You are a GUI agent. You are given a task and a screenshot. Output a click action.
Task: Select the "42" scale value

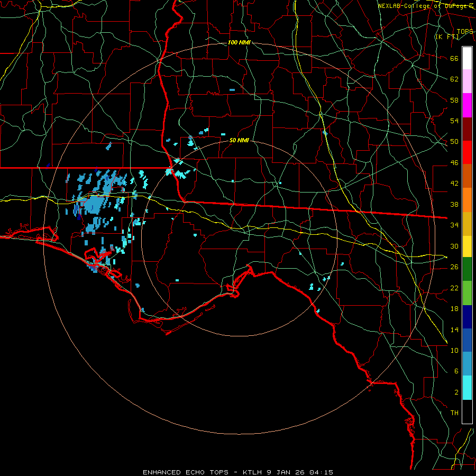pyautogui.click(x=454, y=184)
